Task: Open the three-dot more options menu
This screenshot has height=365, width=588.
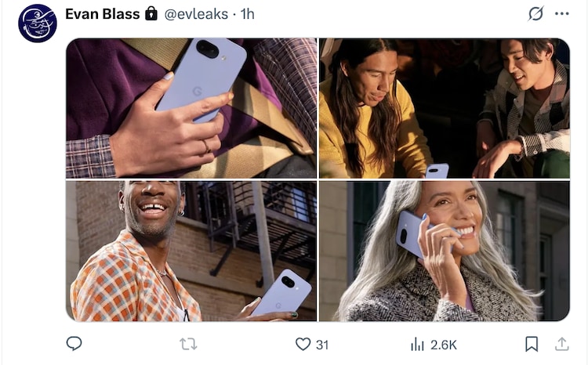Action: 562,14
